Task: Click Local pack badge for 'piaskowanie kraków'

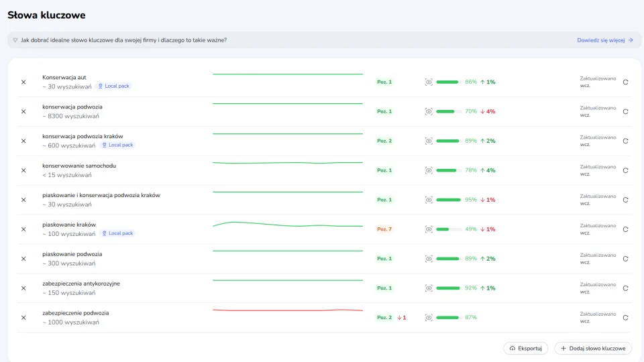Action: tap(117, 233)
